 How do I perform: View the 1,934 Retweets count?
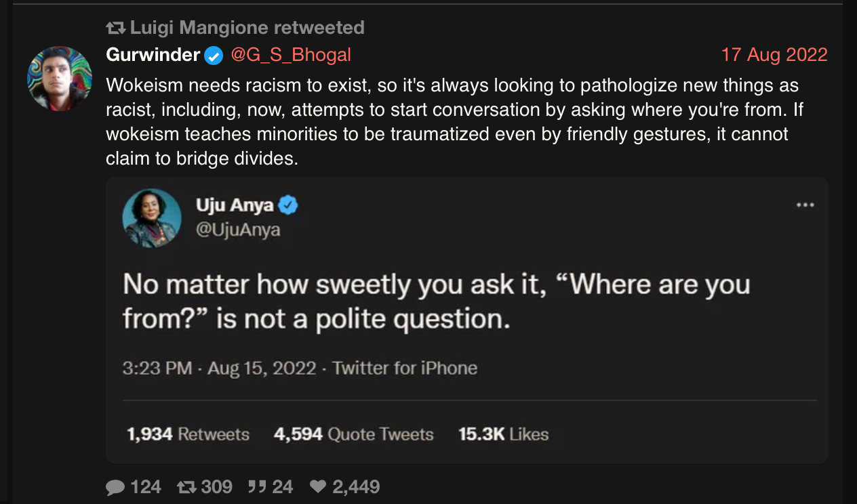point(188,434)
